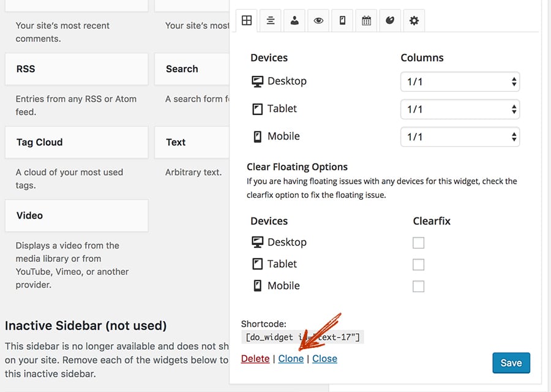
Task: Enable the Desktop clearfix checkbox
Action: point(419,243)
